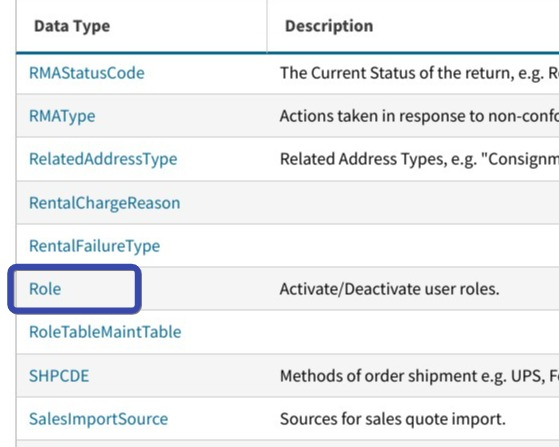This screenshot has height=447, width=559.
Task: Click the empty description cell for RentalChargeReason
Action: 413,202
